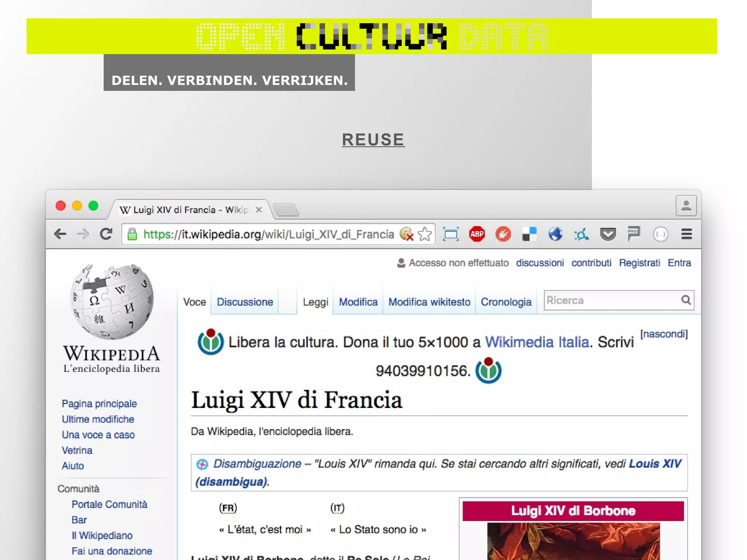The height and width of the screenshot is (560, 747).
Task: Open Pagina principale sidebar link
Action: point(99,404)
